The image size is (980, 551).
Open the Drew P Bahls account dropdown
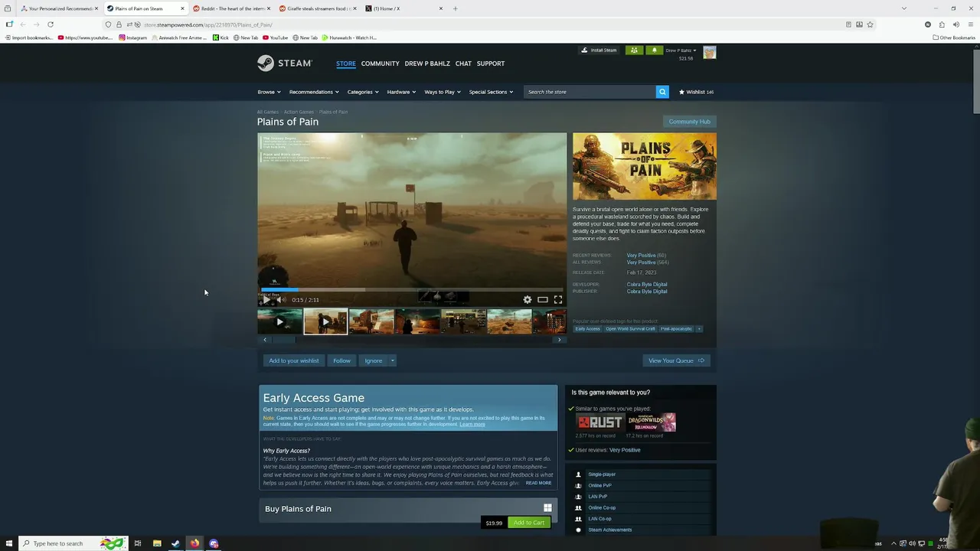[x=681, y=51]
